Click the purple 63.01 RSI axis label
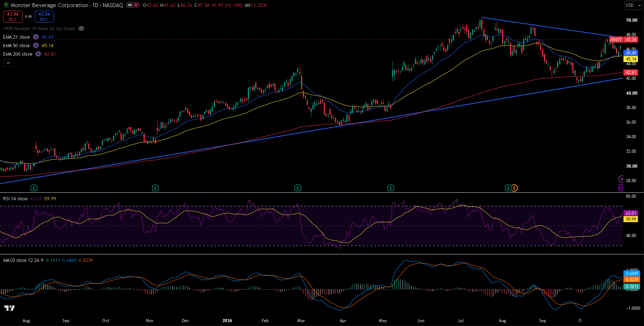This screenshot has width=644, height=326. pyautogui.click(x=631, y=213)
